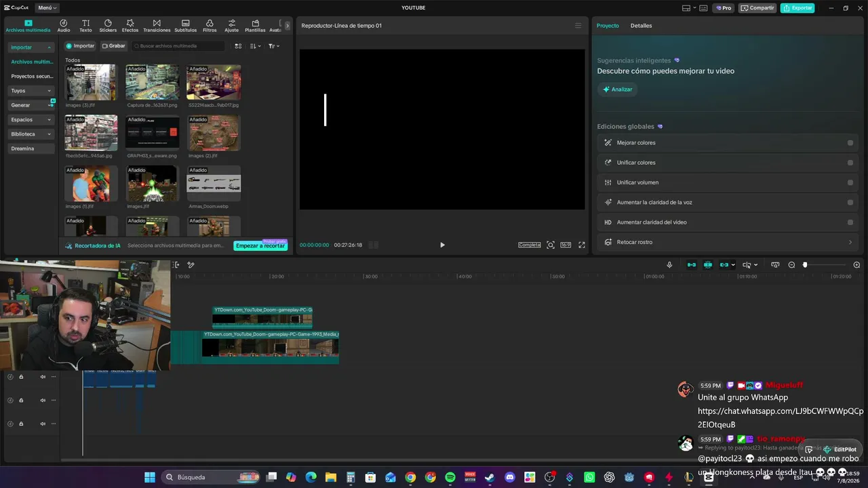
Task: Open the shortcuts keyboard panel icon in title bar
Action: point(703,8)
